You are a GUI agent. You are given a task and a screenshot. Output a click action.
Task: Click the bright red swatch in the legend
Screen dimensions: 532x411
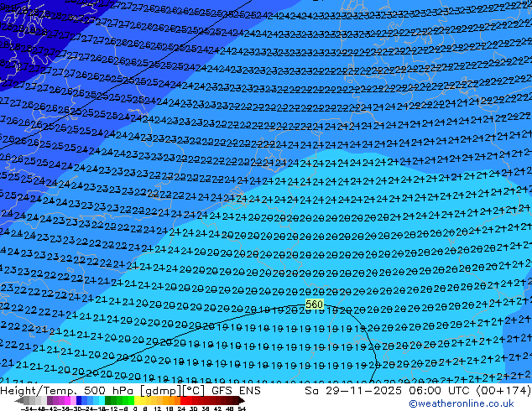(183, 400)
